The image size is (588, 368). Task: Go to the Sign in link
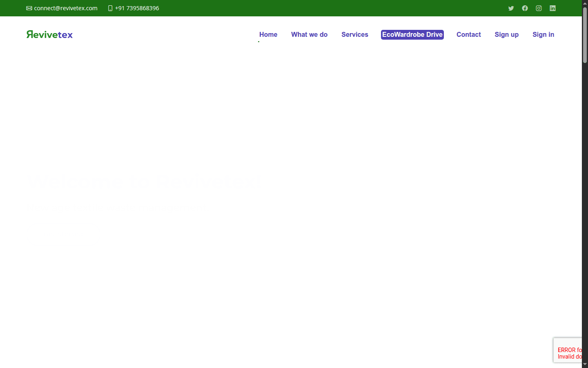[x=543, y=35]
